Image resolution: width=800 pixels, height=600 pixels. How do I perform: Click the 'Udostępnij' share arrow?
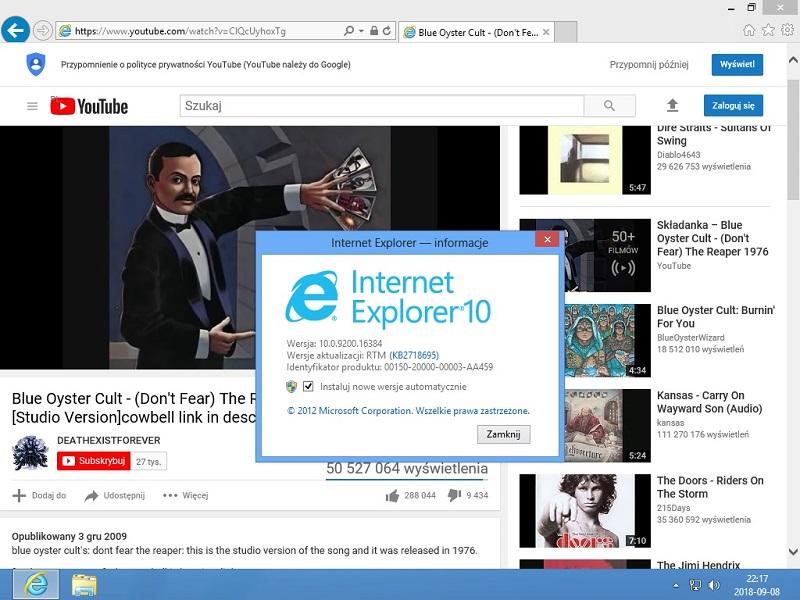(x=91, y=495)
